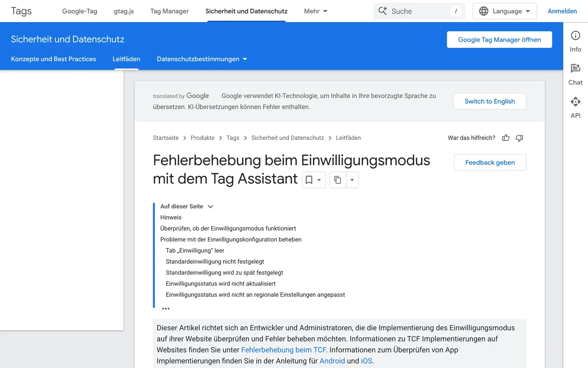588x368 pixels.
Task: Click the Tags site logo
Action: tap(21, 11)
